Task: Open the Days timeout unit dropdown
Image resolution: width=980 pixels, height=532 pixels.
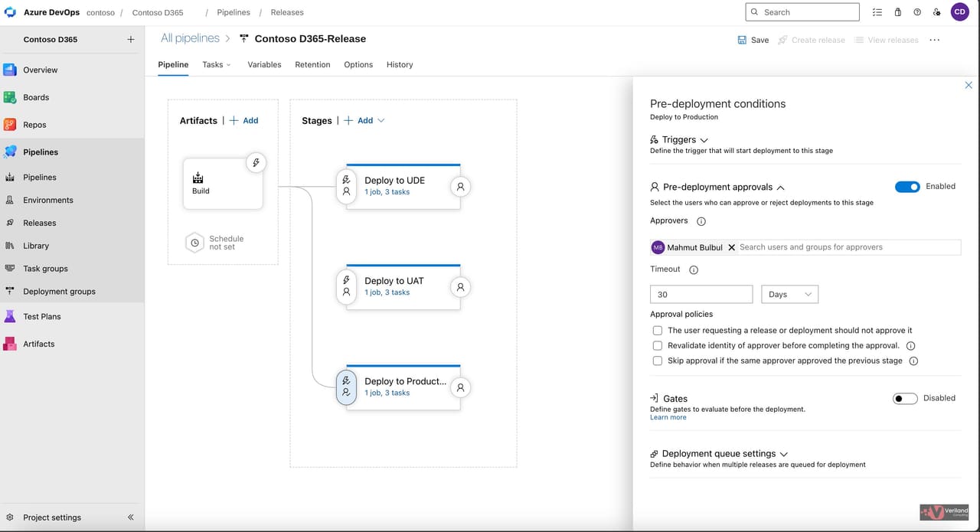Action: (789, 294)
